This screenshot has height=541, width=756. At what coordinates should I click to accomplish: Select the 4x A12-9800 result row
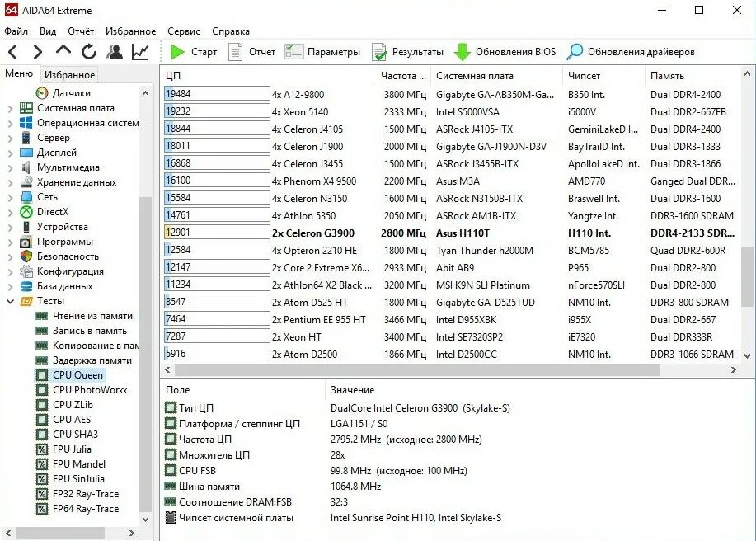[x=450, y=95]
